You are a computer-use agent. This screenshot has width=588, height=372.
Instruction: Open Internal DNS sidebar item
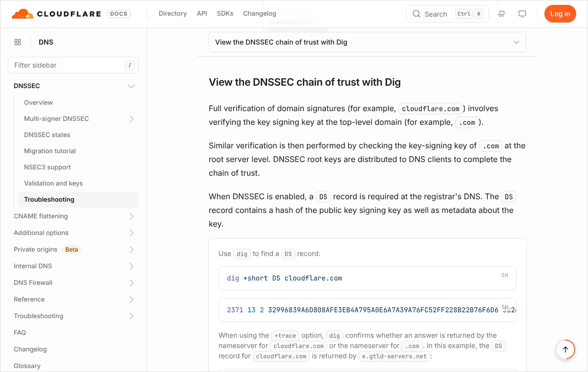pos(33,266)
